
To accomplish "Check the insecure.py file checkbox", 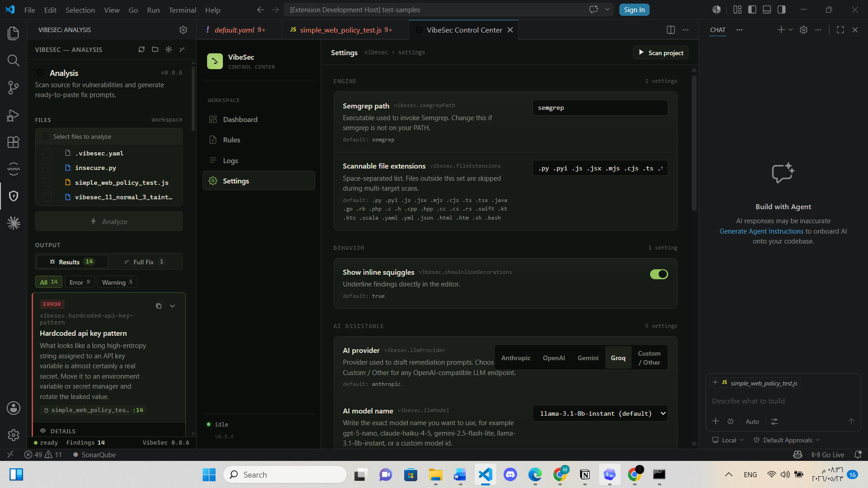I will click(47, 168).
